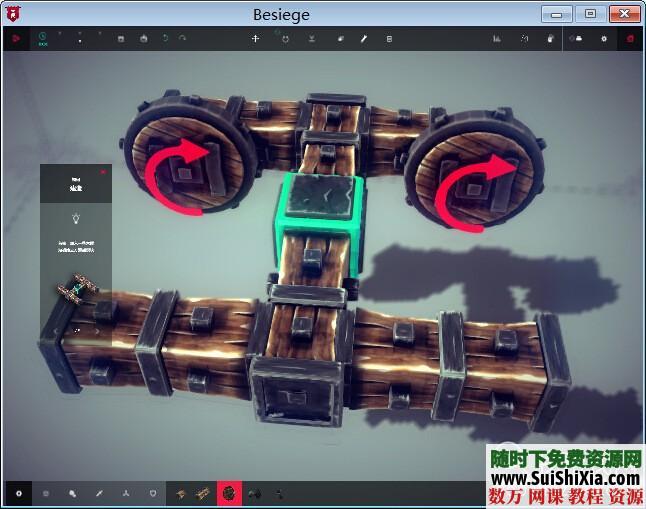Maximize the Besiege window
Image resolution: width=646 pixels, height=509 pixels.
coord(590,14)
